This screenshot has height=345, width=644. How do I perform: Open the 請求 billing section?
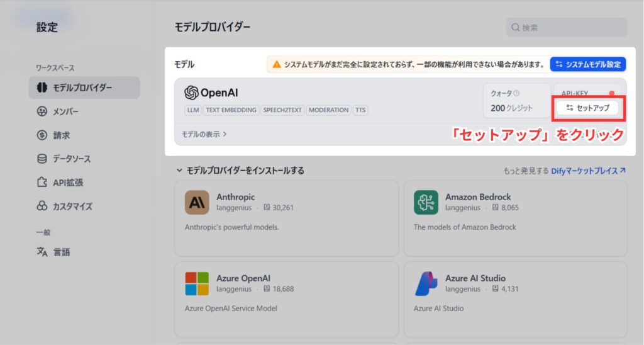[53, 135]
